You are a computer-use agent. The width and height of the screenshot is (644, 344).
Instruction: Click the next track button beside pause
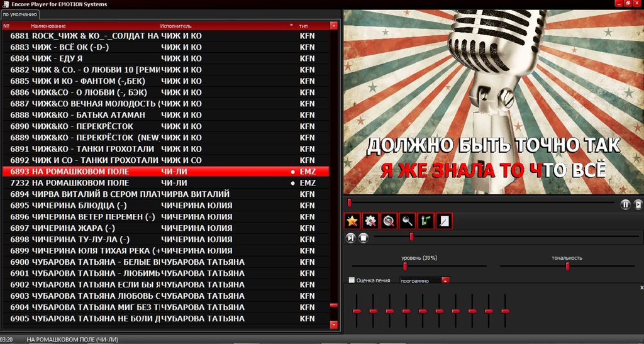(x=638, y=204)
